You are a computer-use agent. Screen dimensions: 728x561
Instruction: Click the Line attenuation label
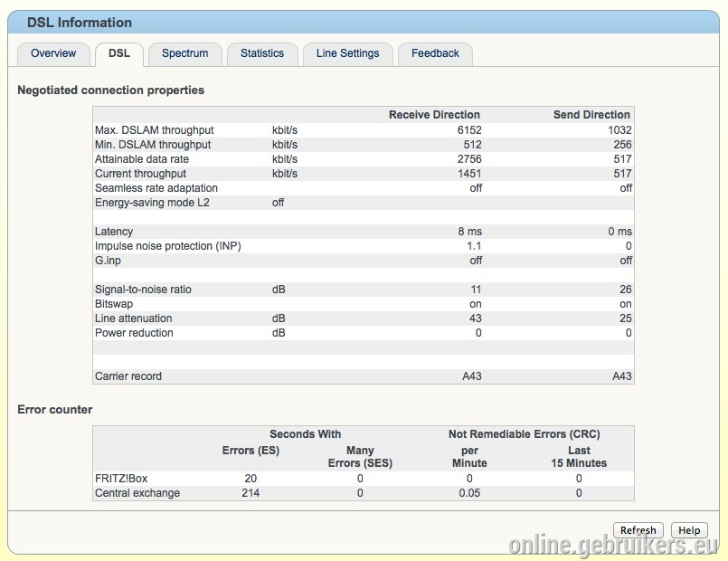pos(133,319)
